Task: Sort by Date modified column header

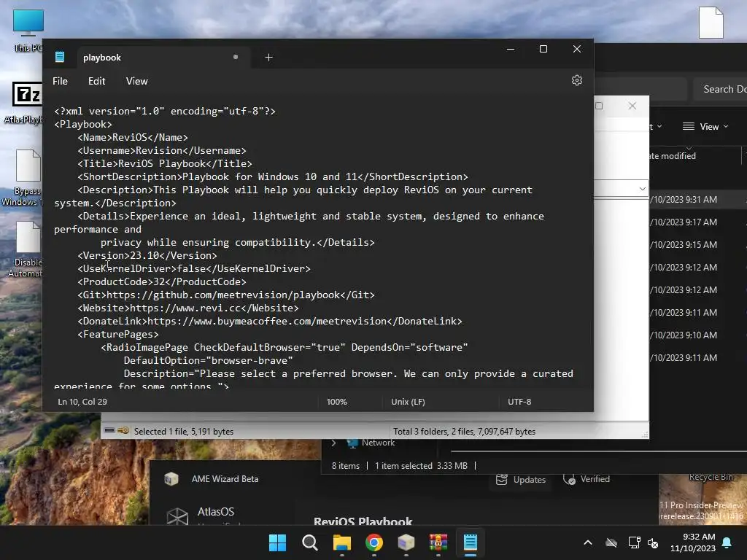Action: click(672, 156)
